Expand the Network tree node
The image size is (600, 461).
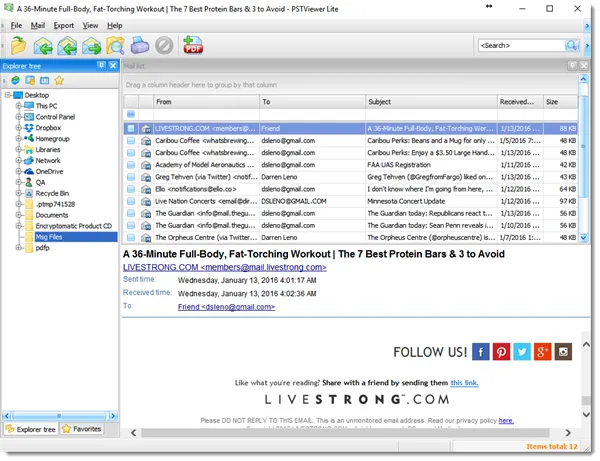tap(18, 160)
